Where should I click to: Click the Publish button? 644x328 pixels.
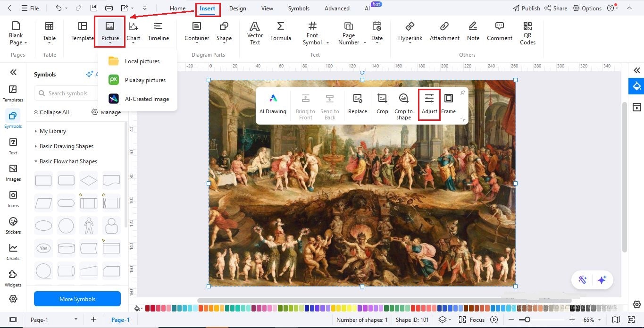tap(526, 8)
